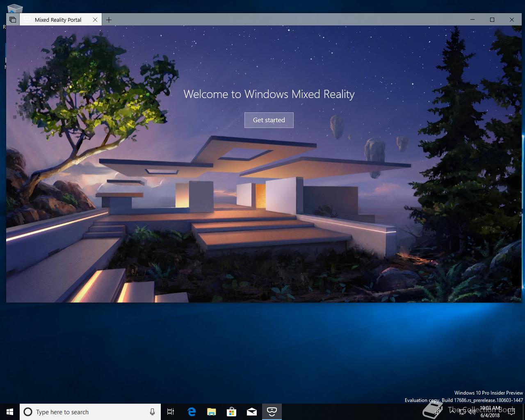The width and height of the screenshot is (525, 420).
Task: Minimize the Mixed Reality Portal window
Action: tap(472, 20)
